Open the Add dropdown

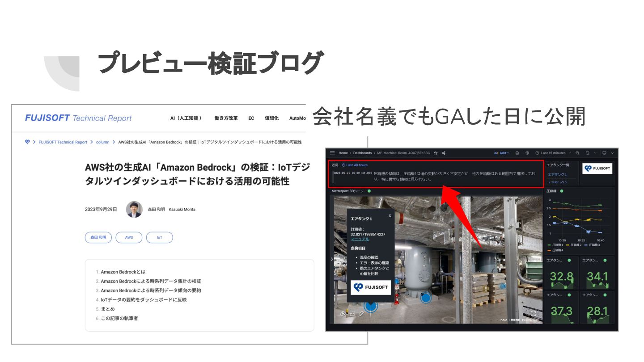point(501,153)
